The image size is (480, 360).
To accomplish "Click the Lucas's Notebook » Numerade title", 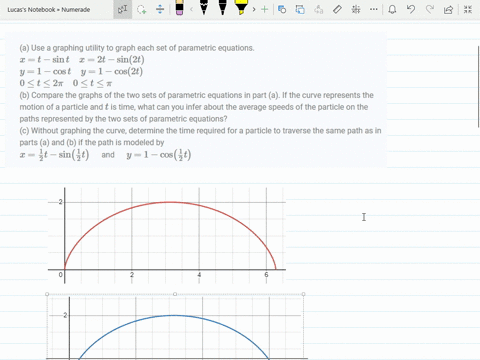I will [x=49, y=10].
